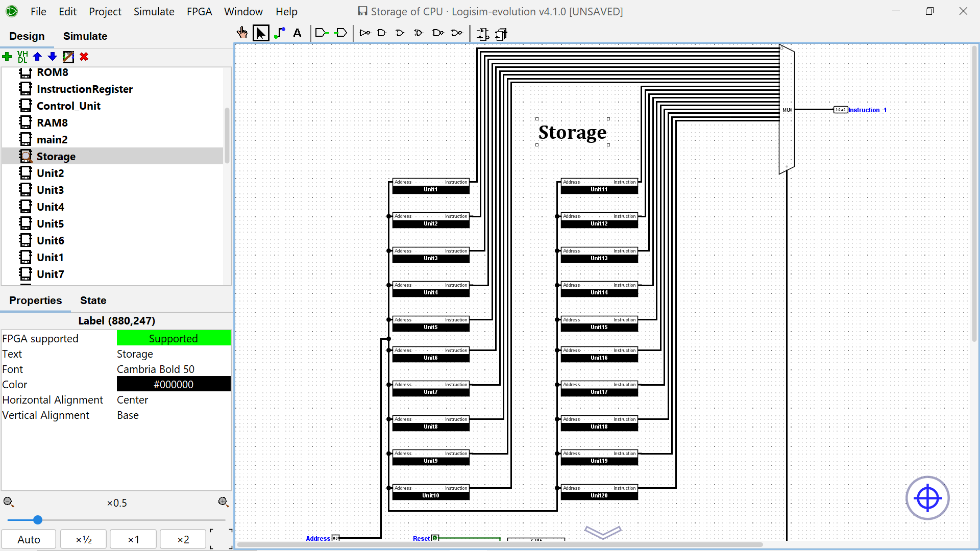Select Unit7 in the circuit tree
Image resolution: width=980 pixels, height=551 pixels.
pos(50,274)
